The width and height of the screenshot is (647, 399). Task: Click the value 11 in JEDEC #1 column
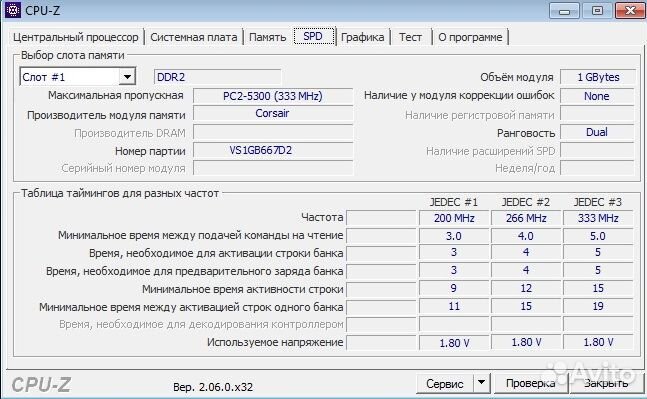pyautogui.click(x=454, y=306)
